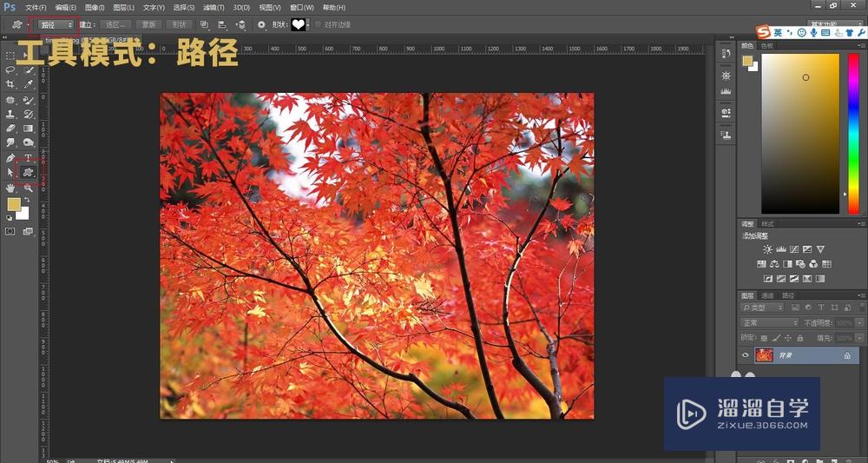
Task: Toggle lock position
Action: point(788,338)
